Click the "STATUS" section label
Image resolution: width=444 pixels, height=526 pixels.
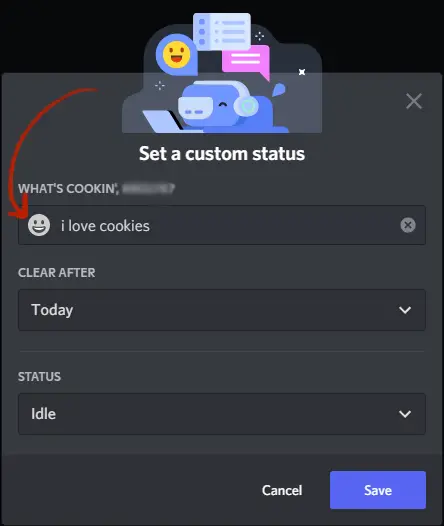(x=40, y=377)
